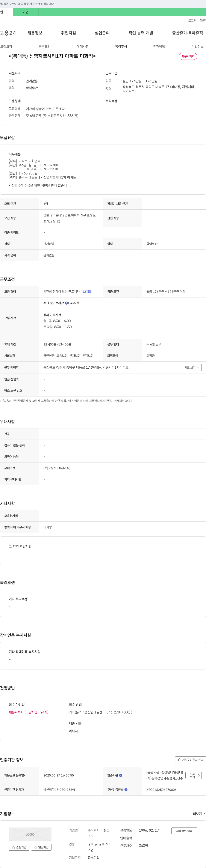The width and height of the screenshot is (206, 868).
Task: Open the 실업급여 menu
Action: click(102, 33)
